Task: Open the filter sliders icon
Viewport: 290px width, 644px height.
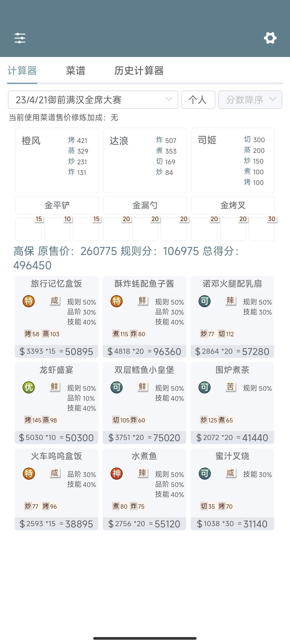Action: tap(20, 38)
